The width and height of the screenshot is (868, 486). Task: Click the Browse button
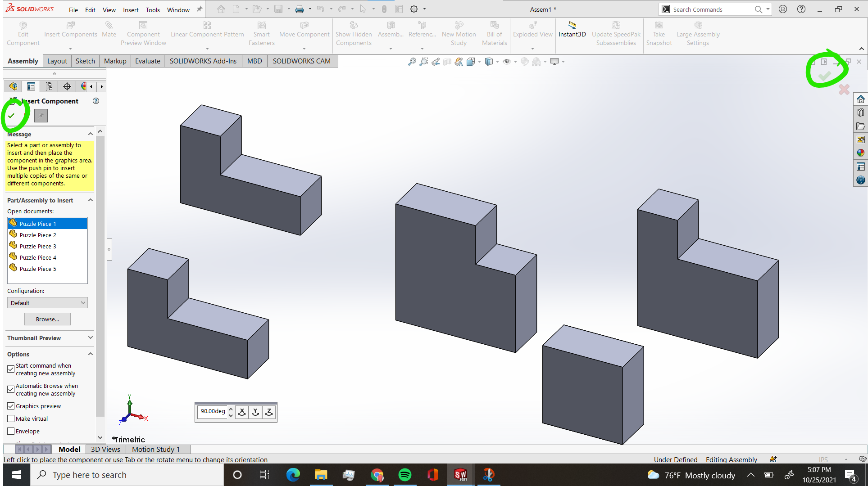tap(47, 319)
